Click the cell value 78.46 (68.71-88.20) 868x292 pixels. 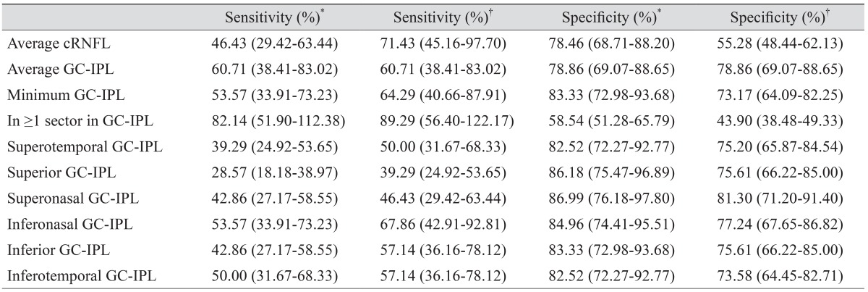[x=612, y=44]
